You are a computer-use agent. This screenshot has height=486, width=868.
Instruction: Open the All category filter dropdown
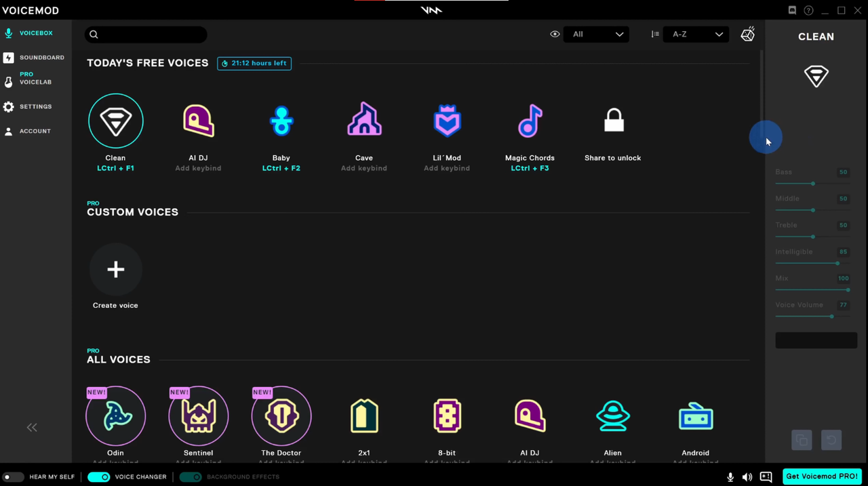tap(596, 34)
